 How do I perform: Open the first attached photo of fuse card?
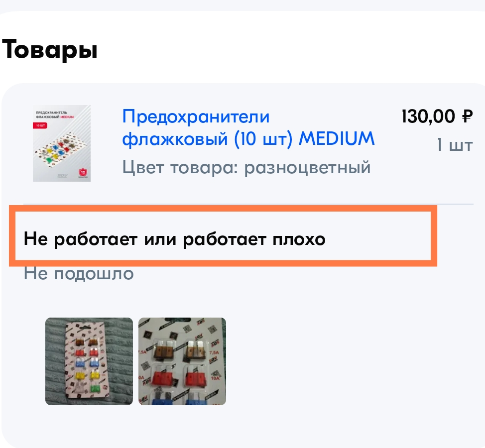(89, 361)
